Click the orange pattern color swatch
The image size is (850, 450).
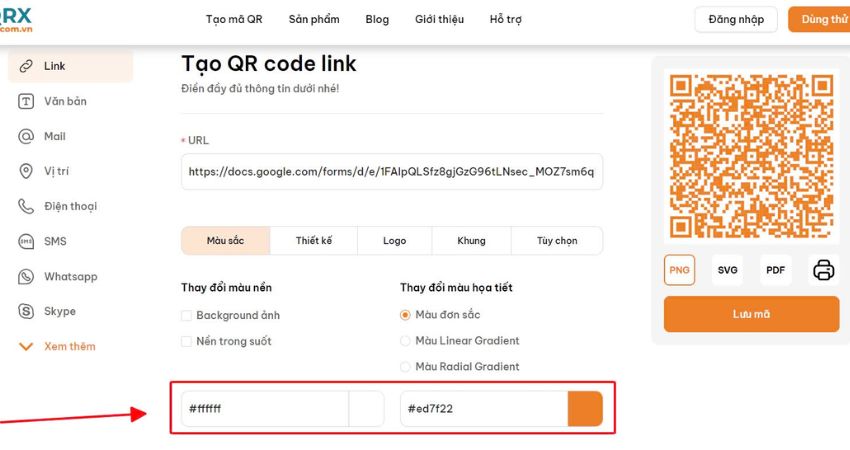(x=585, y=409)
